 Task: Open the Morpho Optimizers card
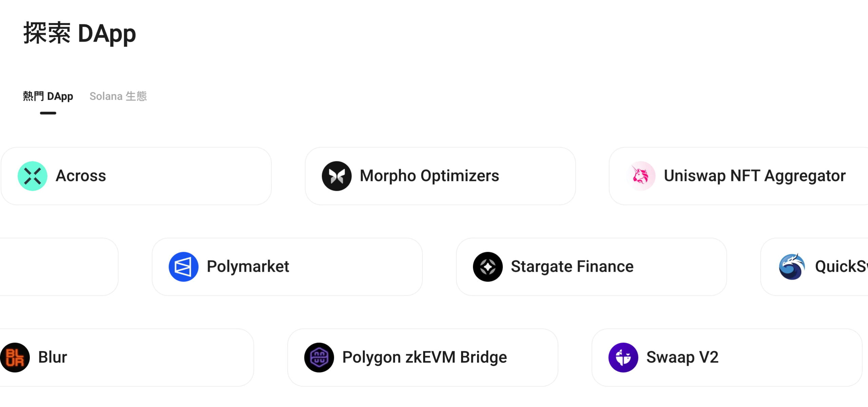pos(440,176)
